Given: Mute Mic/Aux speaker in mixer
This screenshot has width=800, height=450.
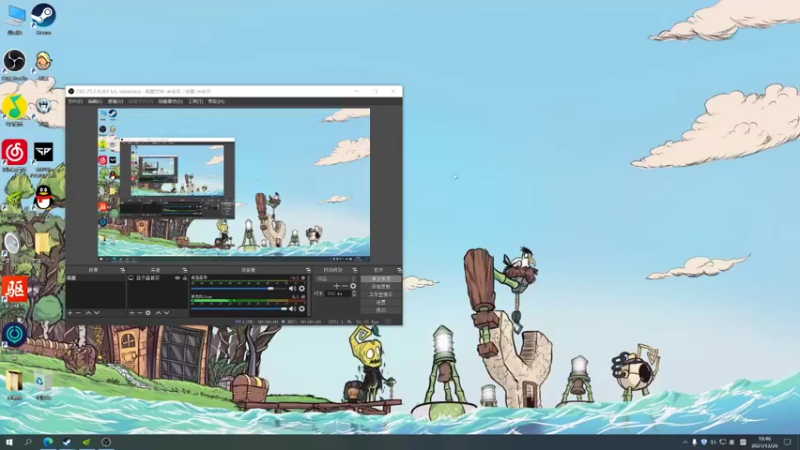Looking at the screenshot, I should tap(292, 308).
